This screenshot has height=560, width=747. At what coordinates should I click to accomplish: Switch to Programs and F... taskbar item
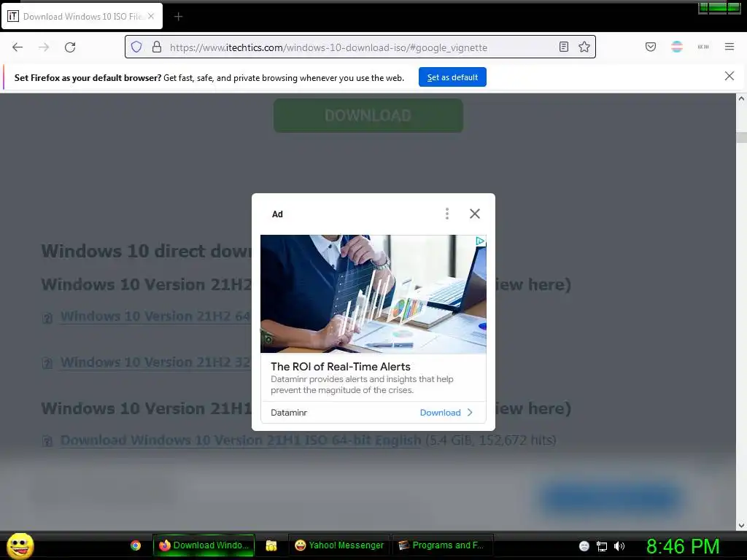[x=442, y=545]
